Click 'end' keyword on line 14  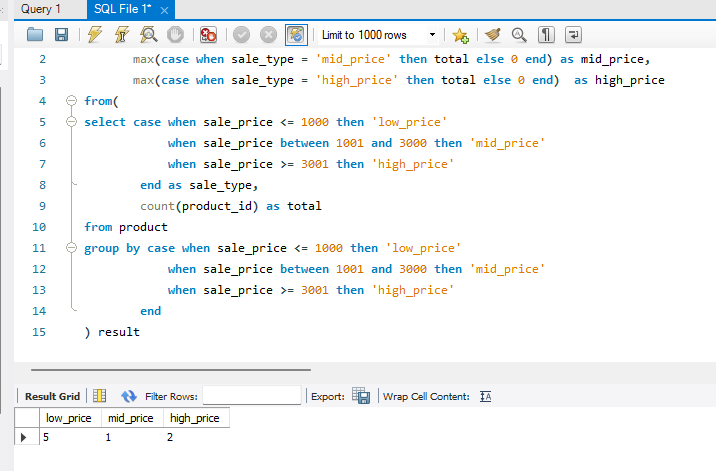[x=150, y=311]
